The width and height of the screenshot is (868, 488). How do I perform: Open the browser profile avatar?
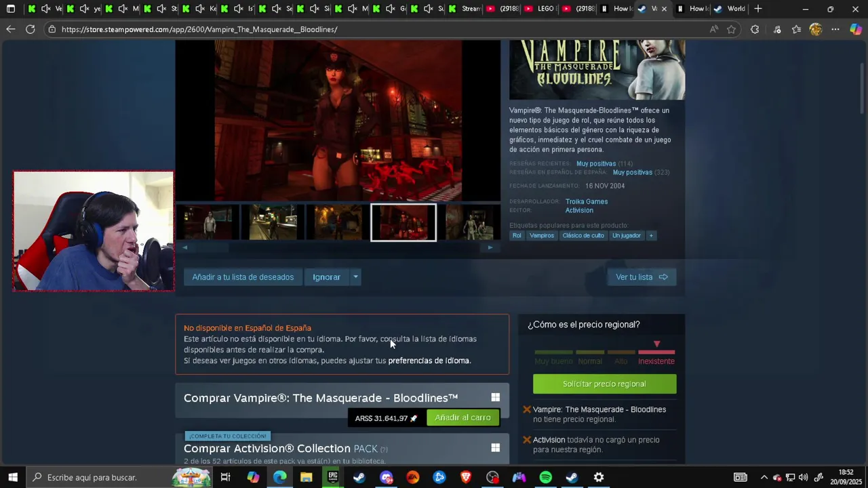click(816, 29)
